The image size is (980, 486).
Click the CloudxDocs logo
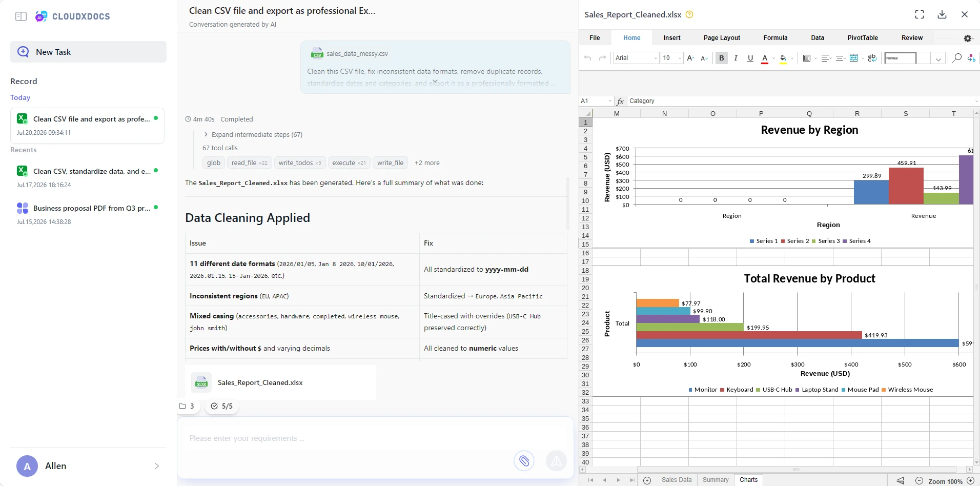[72, 16]
